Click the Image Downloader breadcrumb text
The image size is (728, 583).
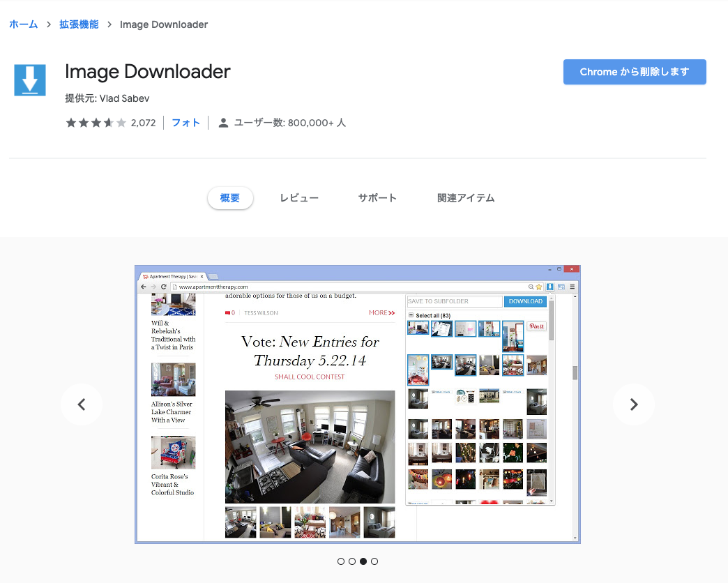pos(164,24)
